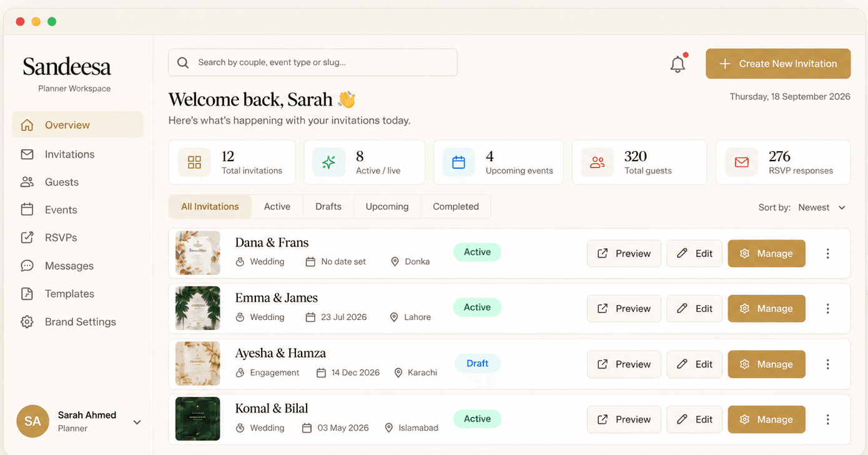Image resolution: width=868 pixels, height=455 pixels.
Task: Switch to the Active tab
Action: coord(277,207)
